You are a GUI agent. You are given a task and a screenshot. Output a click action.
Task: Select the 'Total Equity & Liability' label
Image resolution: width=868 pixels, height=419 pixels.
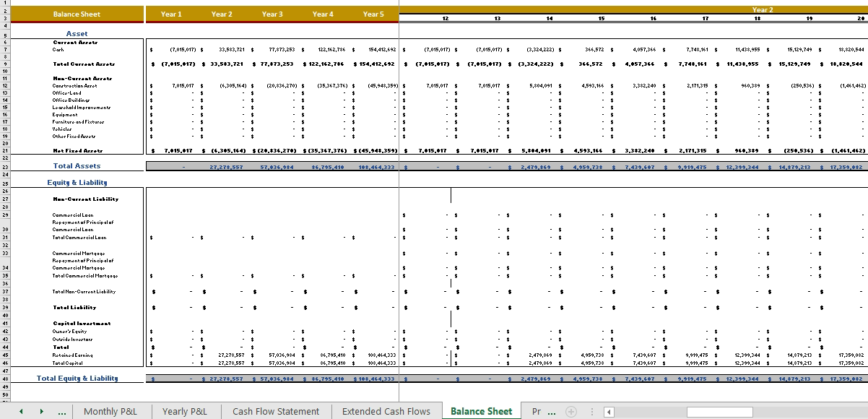pos(77,378)
